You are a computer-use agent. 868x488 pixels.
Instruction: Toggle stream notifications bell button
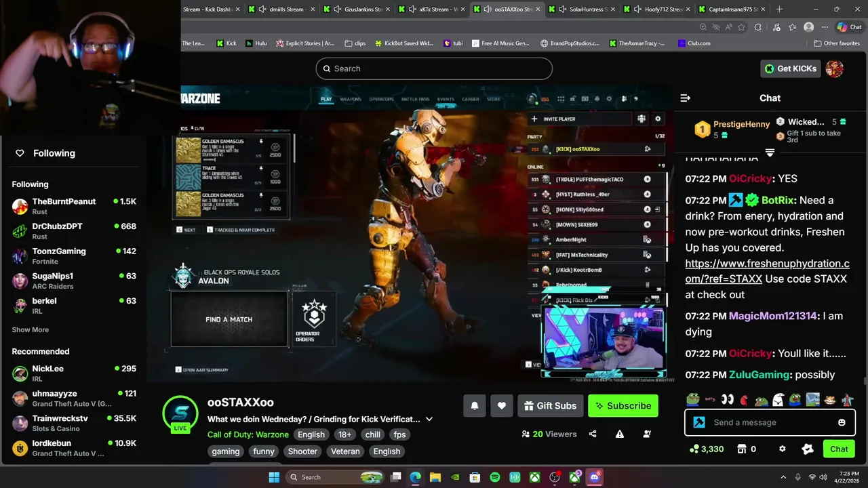coord(475,405)
